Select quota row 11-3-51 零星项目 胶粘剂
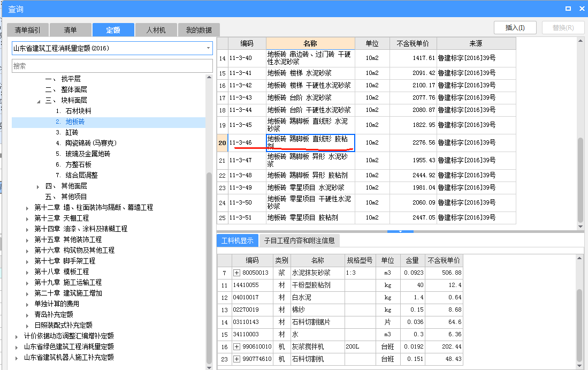This screenshot has height=370, width=588. pos(366,217)
